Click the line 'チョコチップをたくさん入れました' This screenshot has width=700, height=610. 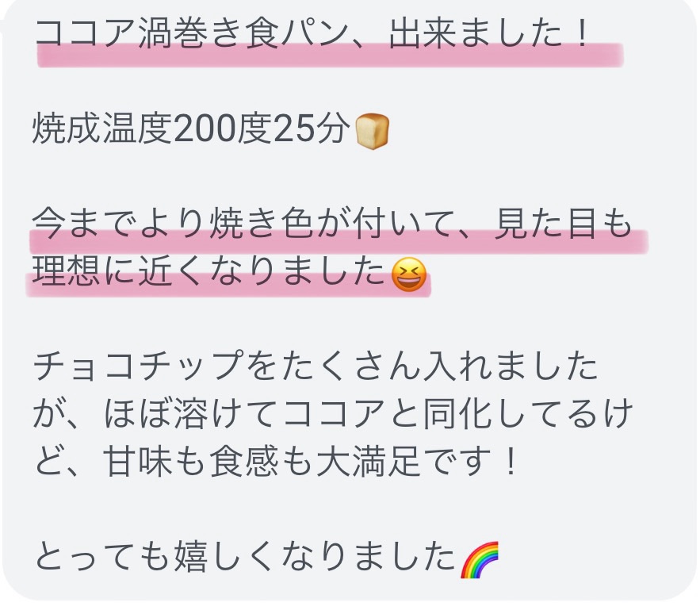(x=316, y=366)
